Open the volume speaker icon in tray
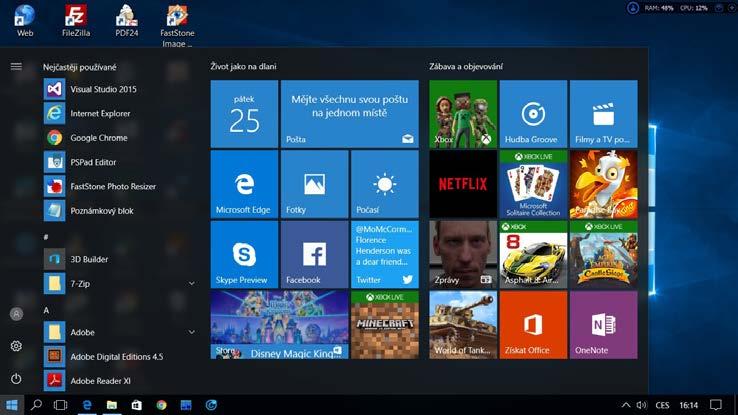The height and width of the screenshot is (415, 738). (642, 405)
